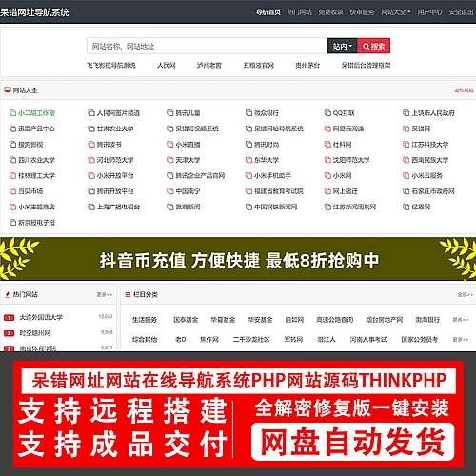The image size is (476, 476).
Task: Click the 五粮液官网 hot keyword
Action: 259,66
